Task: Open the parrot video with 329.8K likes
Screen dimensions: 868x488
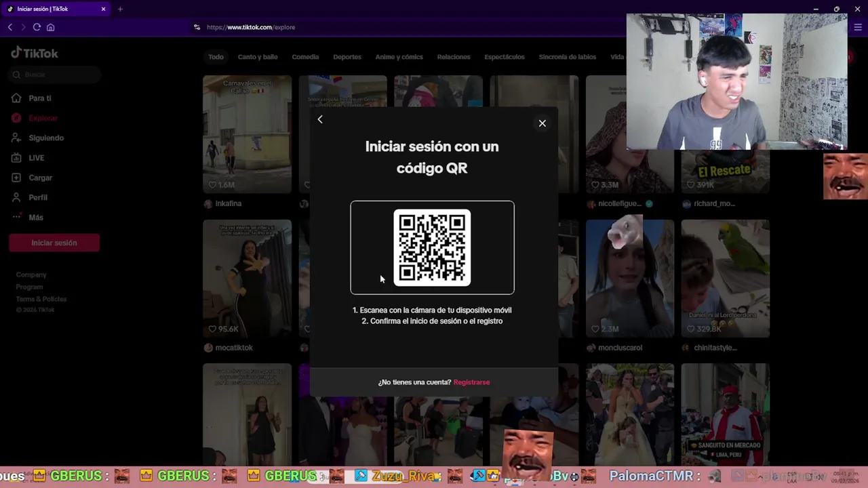Action: click(726, 279)
